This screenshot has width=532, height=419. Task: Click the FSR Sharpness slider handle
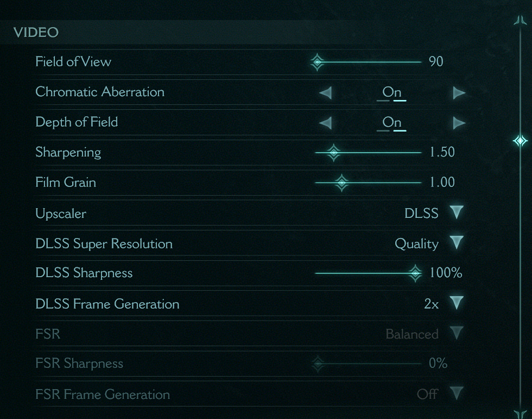point(318,364)
